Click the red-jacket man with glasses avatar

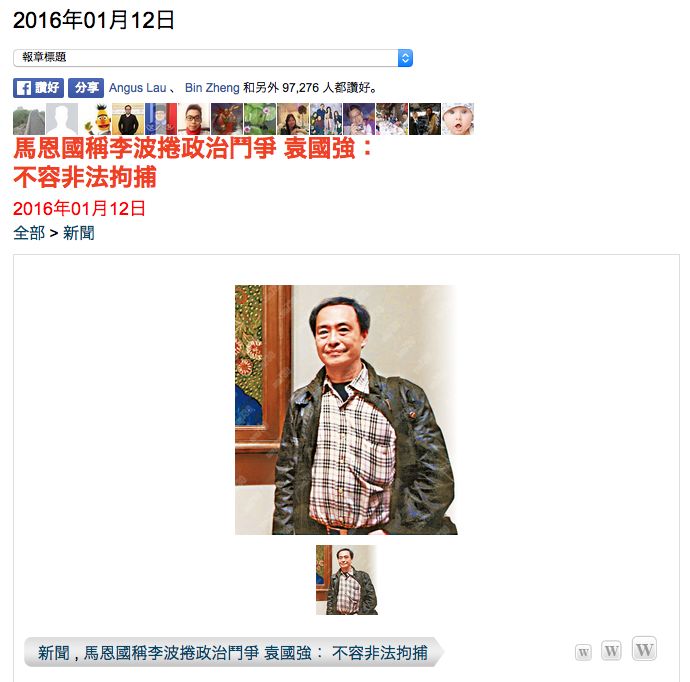coord(194,119)
